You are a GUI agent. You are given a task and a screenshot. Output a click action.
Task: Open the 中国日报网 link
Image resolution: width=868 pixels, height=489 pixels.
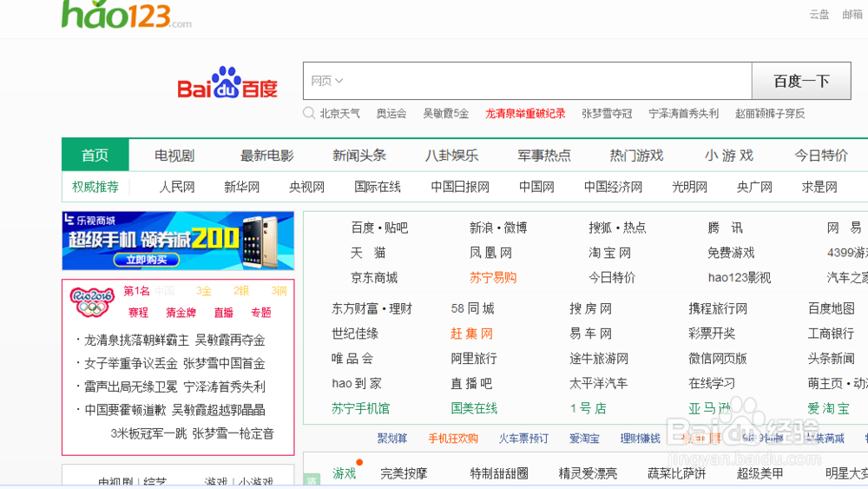point(460,188)
